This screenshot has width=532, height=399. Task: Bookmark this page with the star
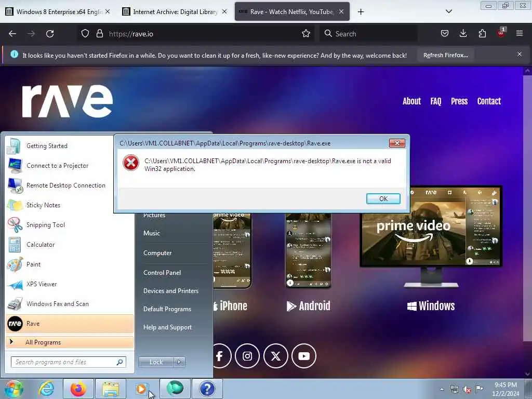tap(305, 34)
